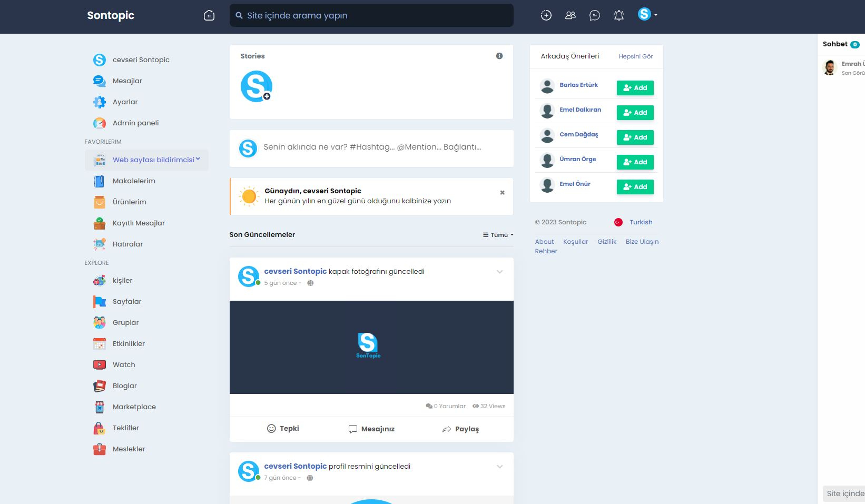Change language via Turkish link
The image size is (865, 504).
coord(641,222)
